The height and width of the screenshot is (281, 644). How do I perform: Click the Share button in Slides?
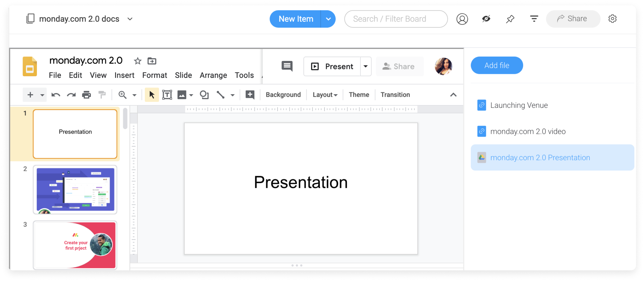point(399,66)
